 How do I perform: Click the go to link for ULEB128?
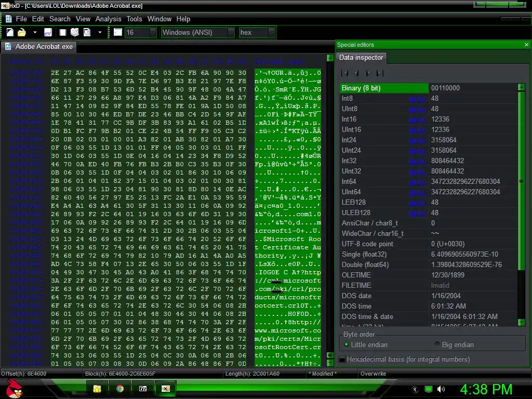pyautogui.click(x=417, y=213)
